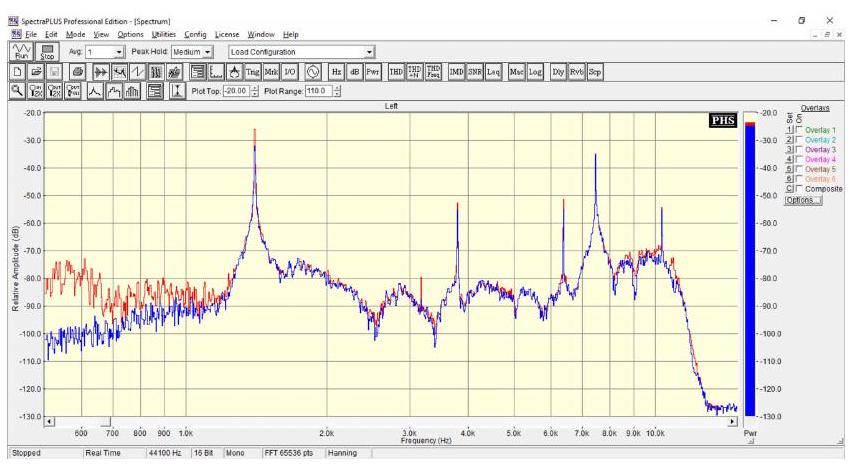The width and height of the screenshot is (854, 467).
Task: Click the THD+N utility button
Action: coord(414,72)
